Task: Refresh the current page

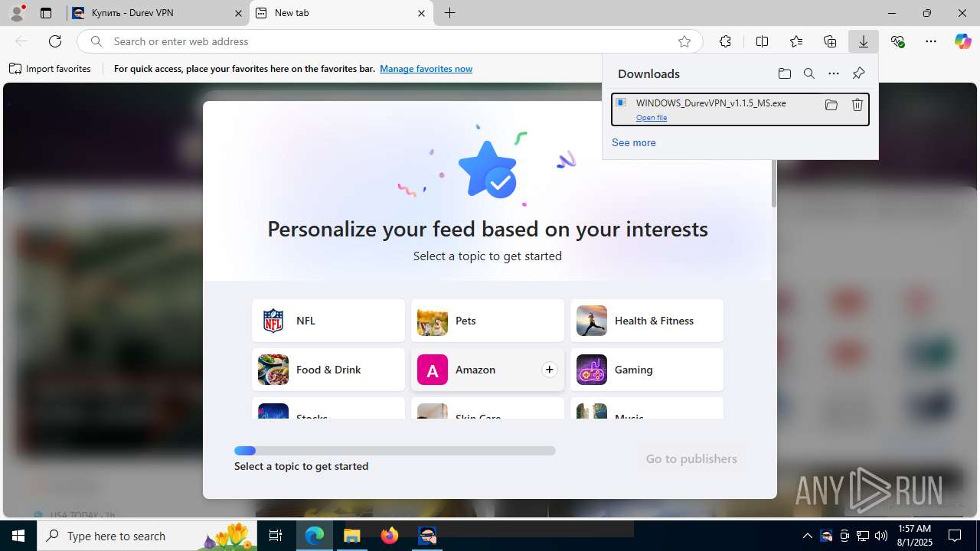Action: (x=55, y=41)
